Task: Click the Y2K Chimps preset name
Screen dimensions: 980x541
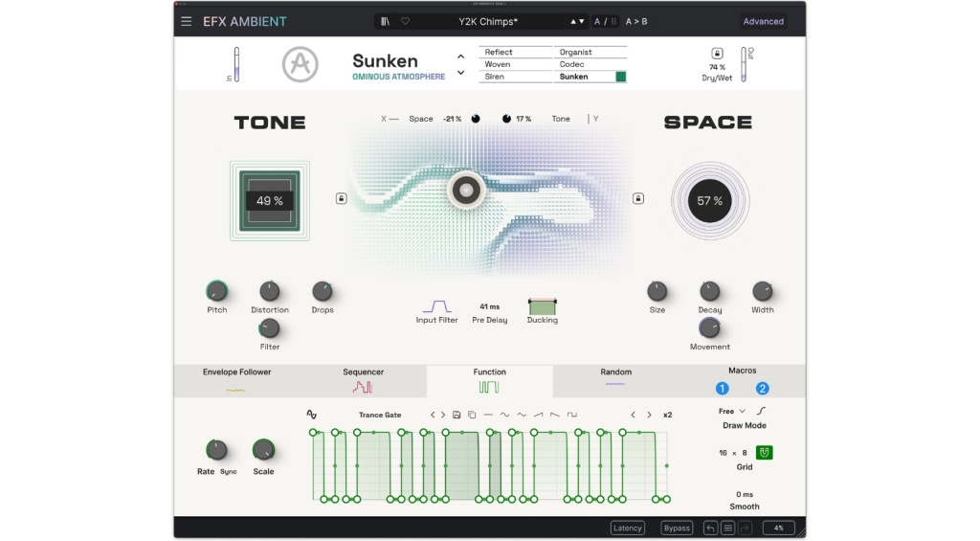Action: [488, 21]
